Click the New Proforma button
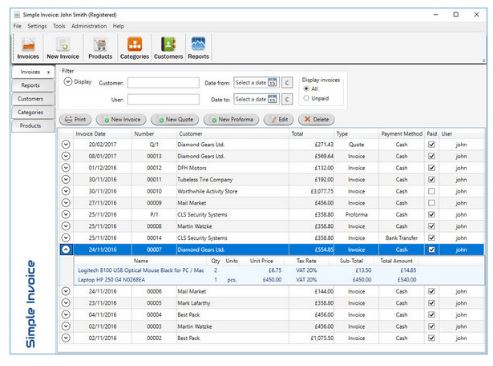 (231, 119)
